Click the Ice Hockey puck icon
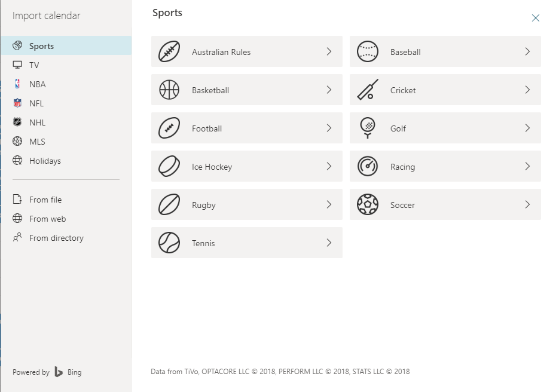The width and height of the screenshot is (559, 392). pos(169,167)
